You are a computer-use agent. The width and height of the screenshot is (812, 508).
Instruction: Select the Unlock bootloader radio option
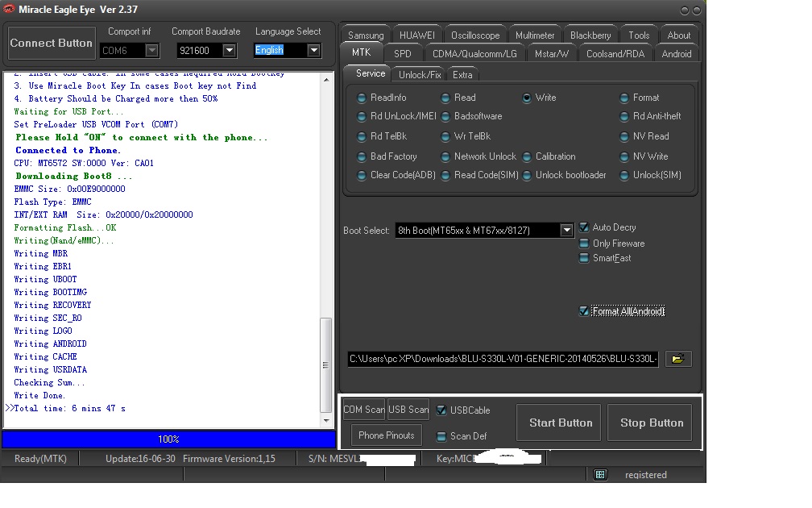(x=527, y=176)
